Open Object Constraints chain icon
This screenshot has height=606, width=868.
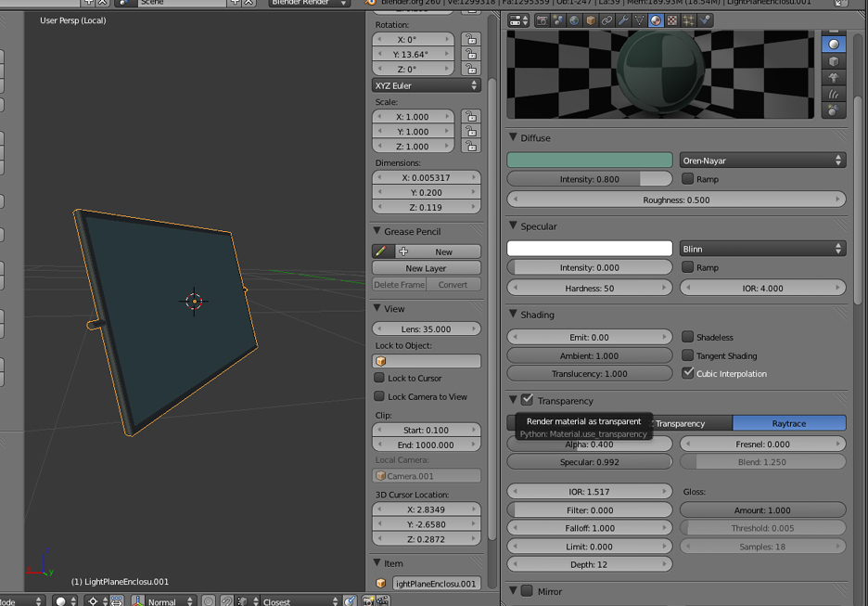[606, 20]
